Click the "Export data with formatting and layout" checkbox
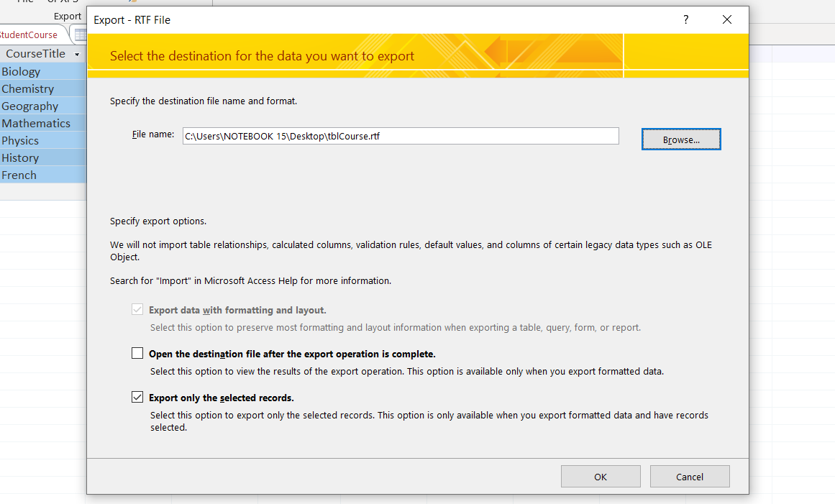 tap(136, 309)
